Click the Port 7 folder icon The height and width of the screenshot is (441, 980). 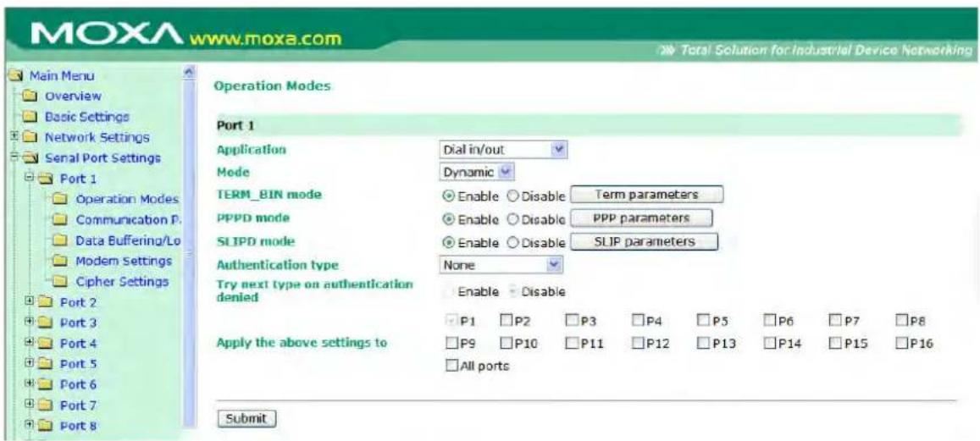(47, 405)
